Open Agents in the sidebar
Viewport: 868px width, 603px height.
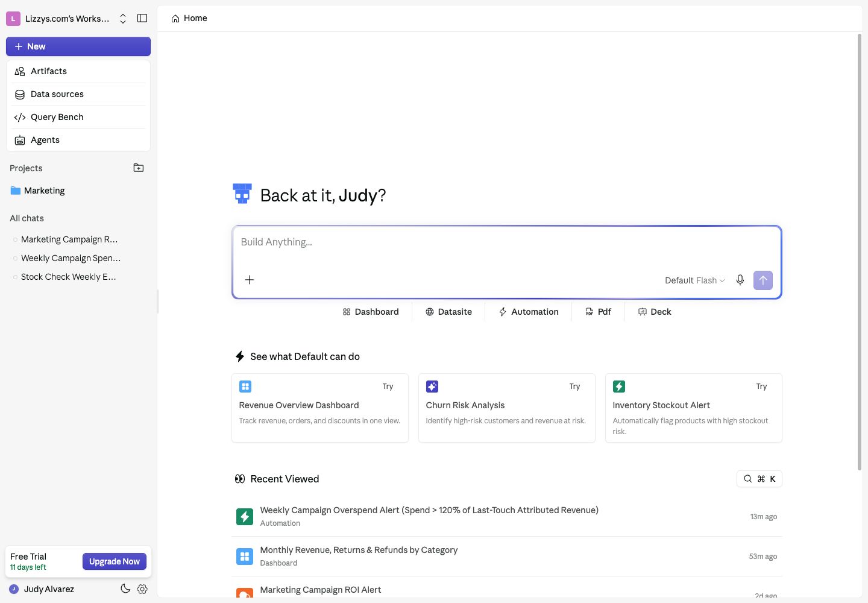tap(78, 140)
